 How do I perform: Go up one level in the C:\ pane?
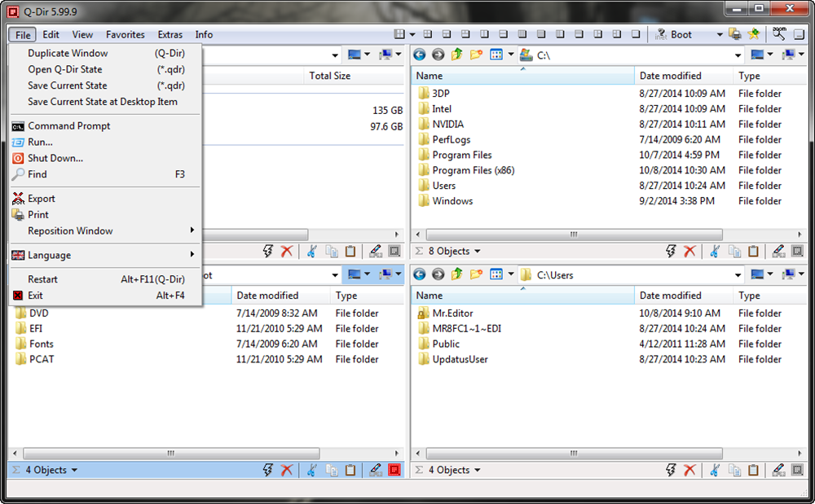click(457, 55)
